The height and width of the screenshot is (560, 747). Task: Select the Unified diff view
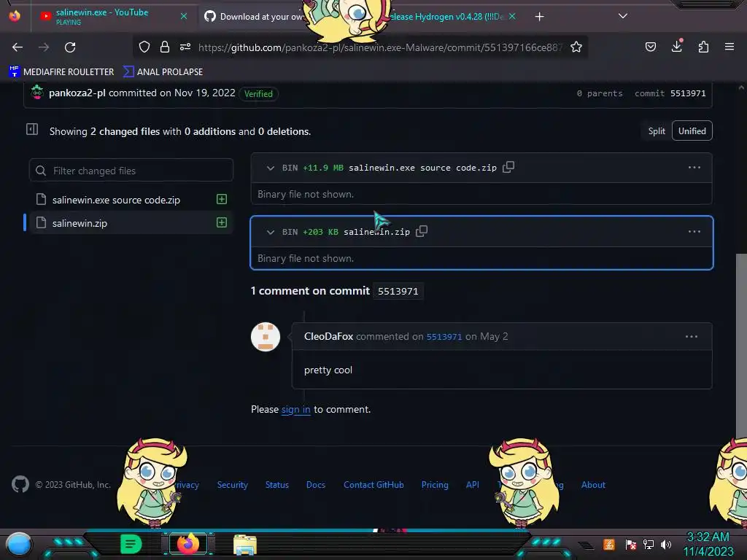coord(692,131)
